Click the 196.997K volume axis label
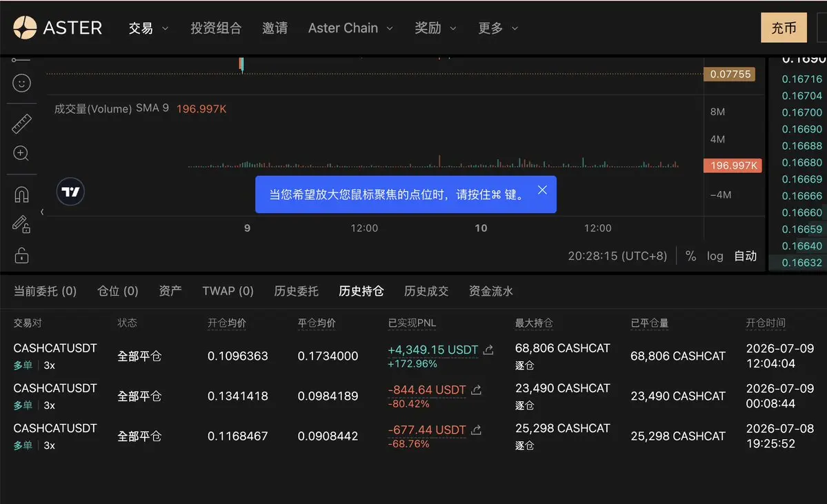This screenshot has height=504, width=827. tap(733, 165)
